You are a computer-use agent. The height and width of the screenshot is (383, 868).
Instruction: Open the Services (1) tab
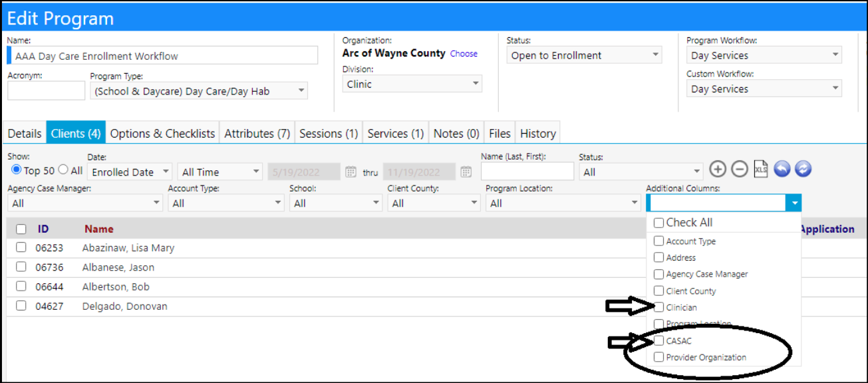(x=396, y=133)
